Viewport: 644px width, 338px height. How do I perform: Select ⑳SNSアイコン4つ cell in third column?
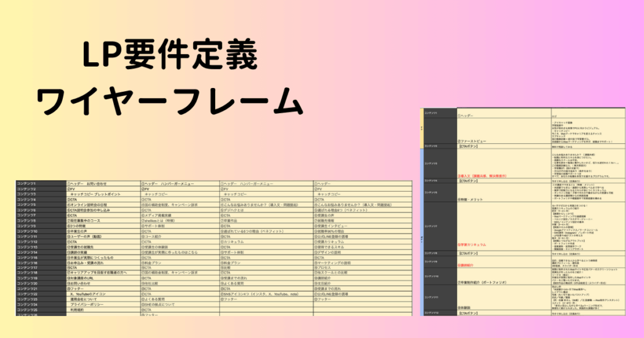(x=259, y=294)
